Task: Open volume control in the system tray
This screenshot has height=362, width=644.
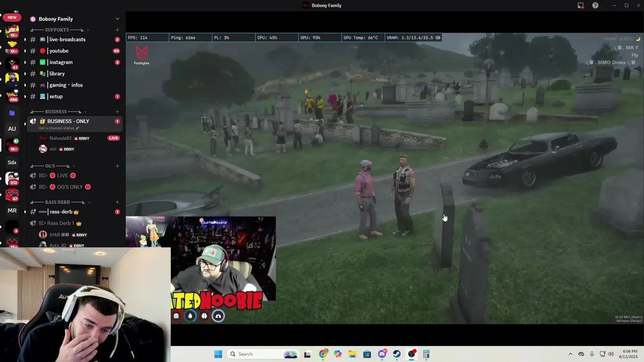Action: coord(611,354)
